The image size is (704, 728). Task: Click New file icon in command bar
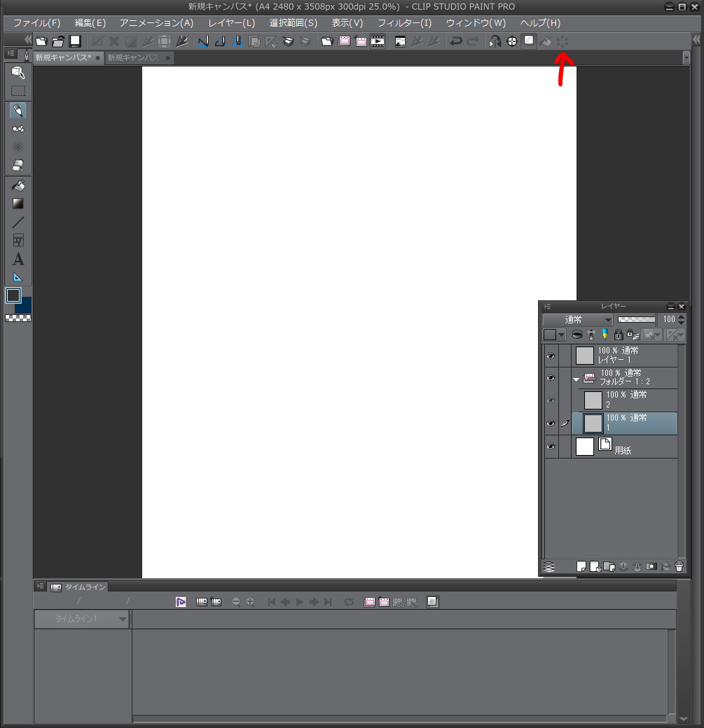tap(41, 41)
